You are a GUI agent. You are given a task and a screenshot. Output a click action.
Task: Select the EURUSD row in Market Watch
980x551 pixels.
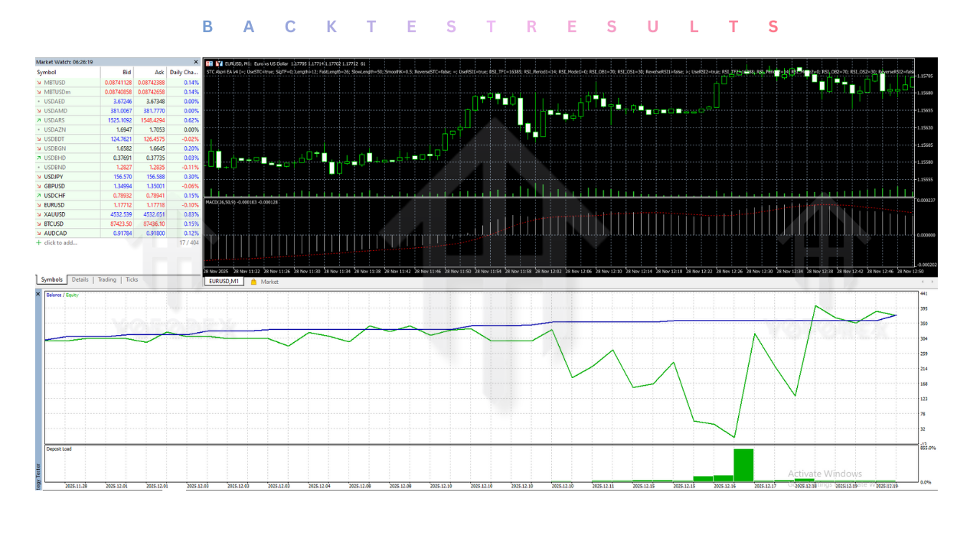tap(54, 205)
